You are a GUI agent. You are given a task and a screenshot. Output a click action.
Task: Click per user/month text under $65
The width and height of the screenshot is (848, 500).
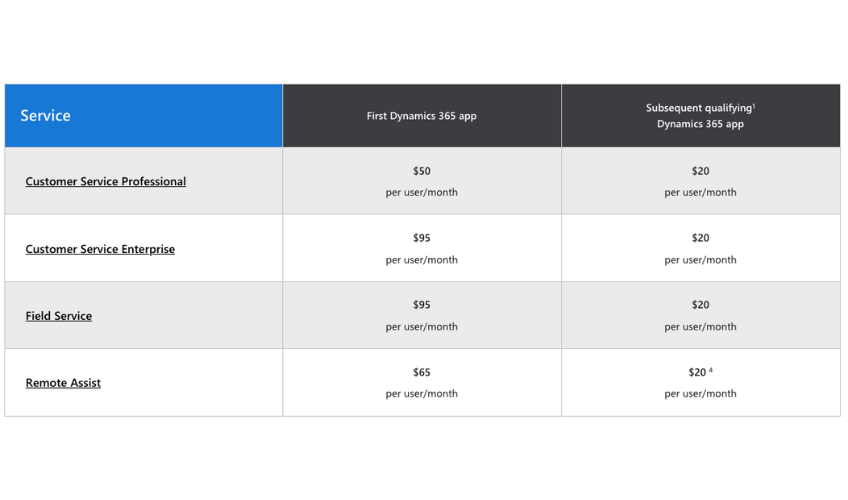point(421,394)
